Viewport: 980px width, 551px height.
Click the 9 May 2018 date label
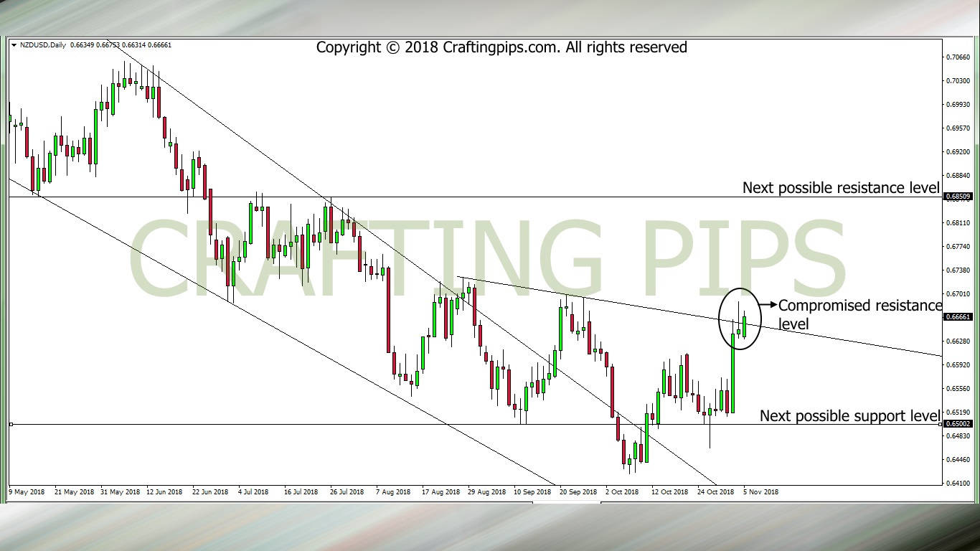click(27, 492)
